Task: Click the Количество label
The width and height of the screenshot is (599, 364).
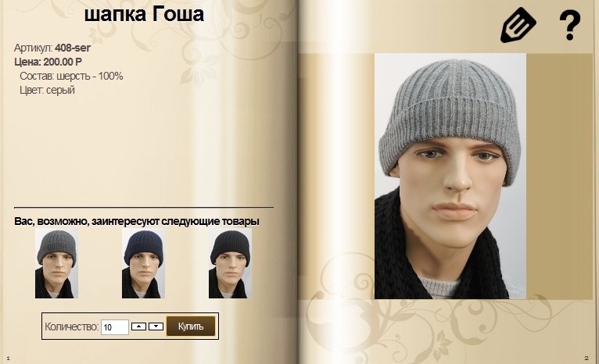Action: 71,327
